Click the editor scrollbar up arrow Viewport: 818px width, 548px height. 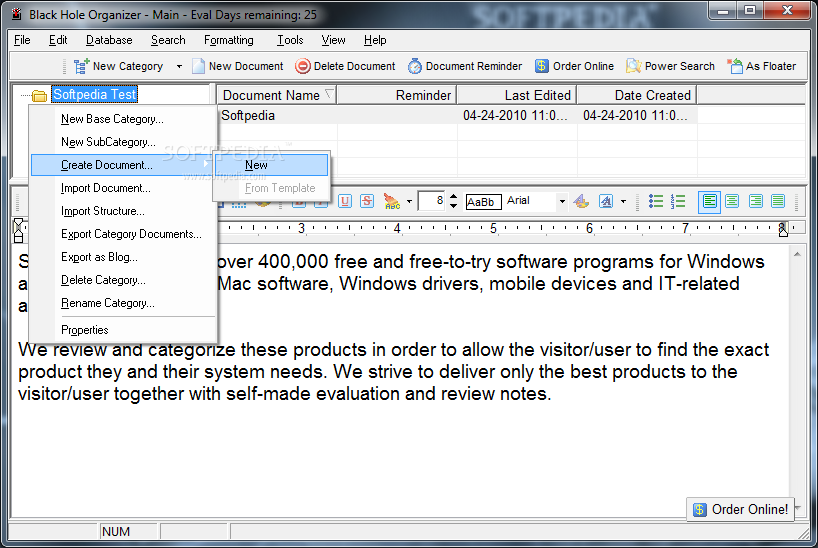click(x=797, y=254)
